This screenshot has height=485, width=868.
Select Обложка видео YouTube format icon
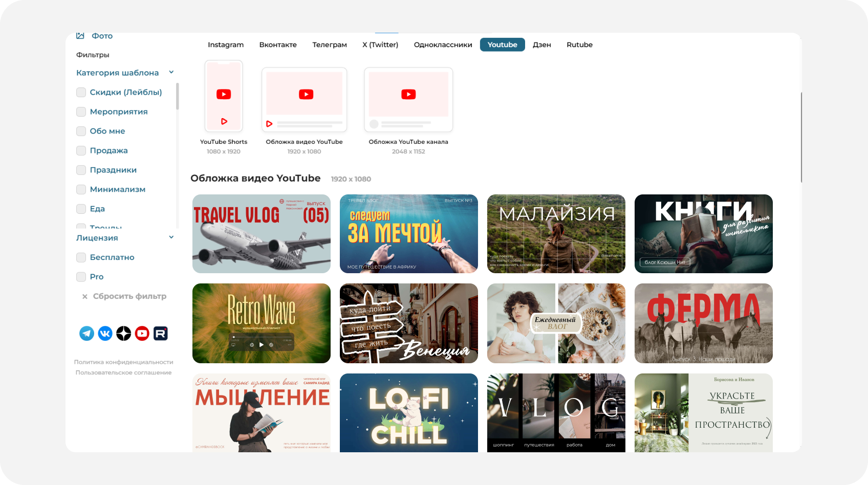305,100
